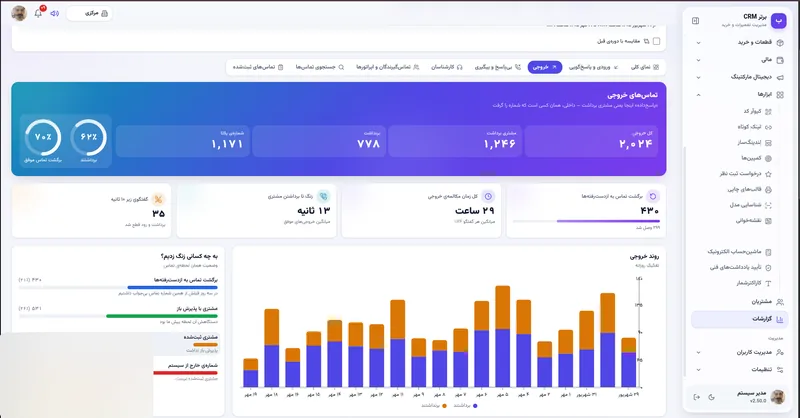Expand the قطعات و خرید chevron
The width and height of the screenshot is (800, 418).
tap(698, 42)
